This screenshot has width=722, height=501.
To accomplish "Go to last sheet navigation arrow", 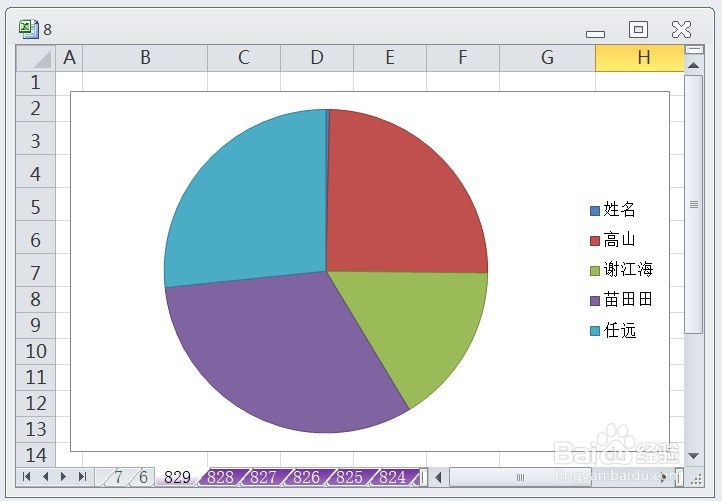I will pos(82,477).
